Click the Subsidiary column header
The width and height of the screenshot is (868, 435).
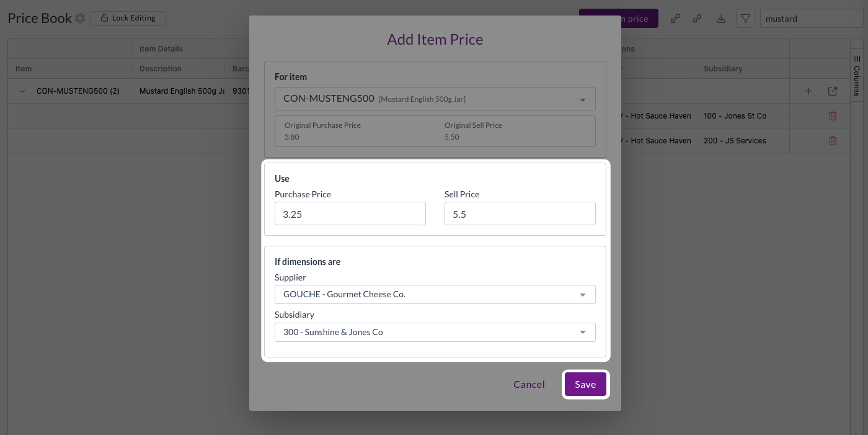coord(723,69)
